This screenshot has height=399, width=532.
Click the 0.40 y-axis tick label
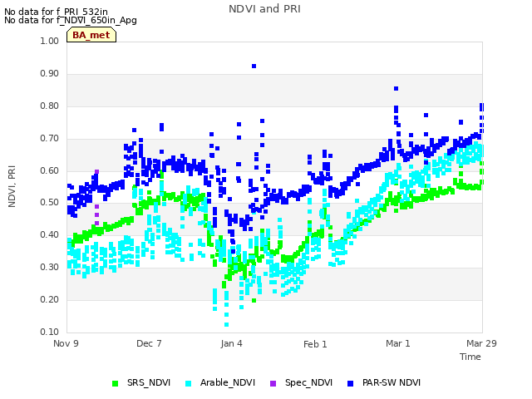click(50, 234)
